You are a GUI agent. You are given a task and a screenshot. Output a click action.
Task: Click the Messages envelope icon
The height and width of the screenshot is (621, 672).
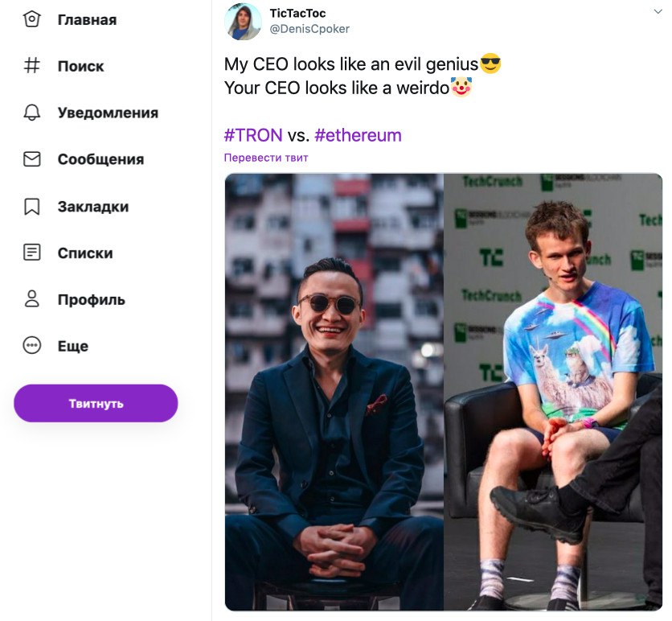pyautogui.click(x=32, y=159)
